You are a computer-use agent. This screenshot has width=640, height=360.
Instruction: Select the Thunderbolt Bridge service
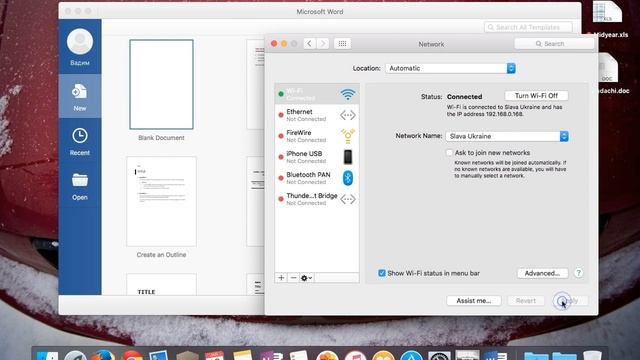pos(317,199)
